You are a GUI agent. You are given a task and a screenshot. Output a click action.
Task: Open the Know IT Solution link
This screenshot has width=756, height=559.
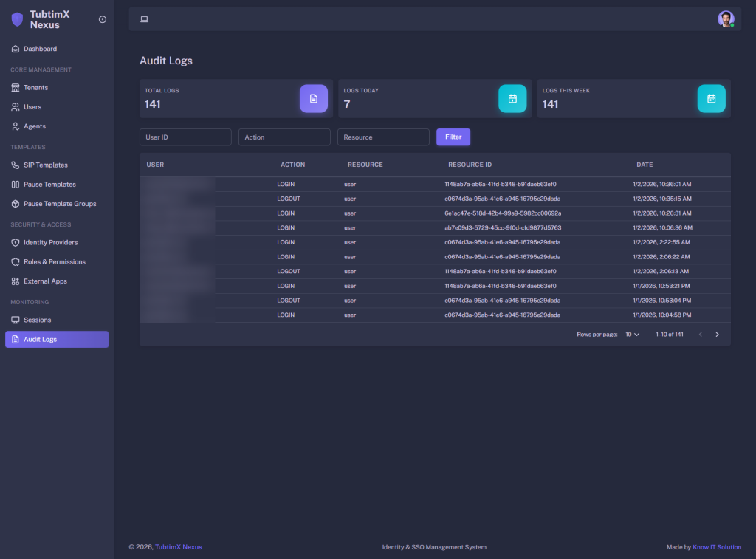tap(716, 547)
